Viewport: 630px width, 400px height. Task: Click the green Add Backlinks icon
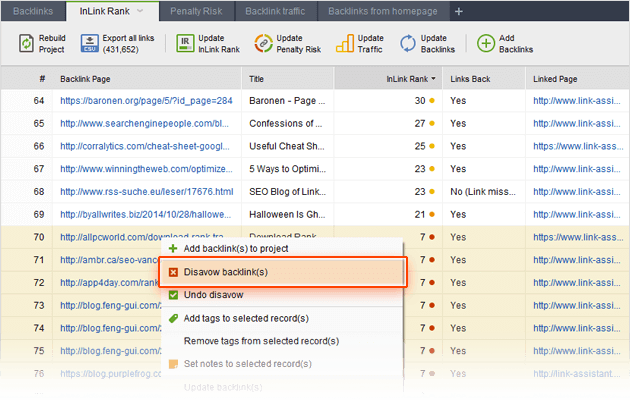[487, 42]
